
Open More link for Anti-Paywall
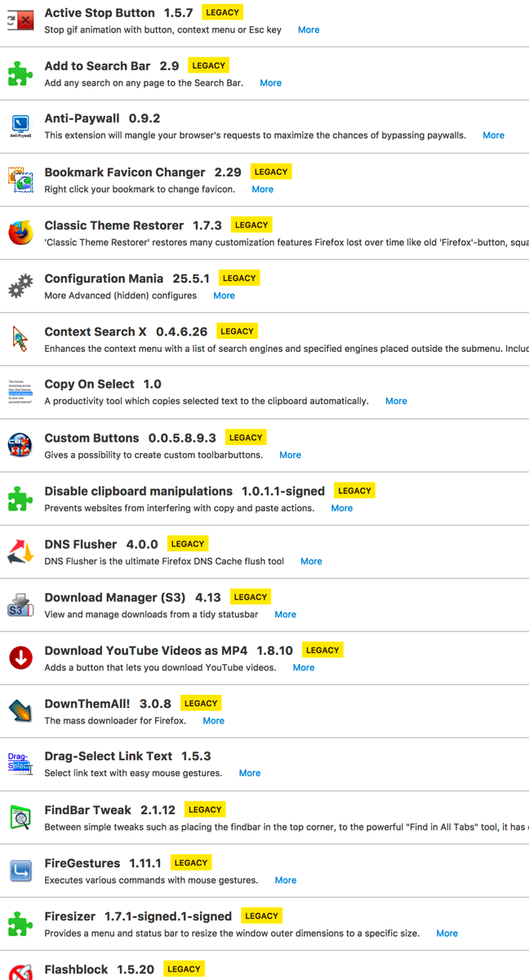pyautogui.click(x=493, y=136)
